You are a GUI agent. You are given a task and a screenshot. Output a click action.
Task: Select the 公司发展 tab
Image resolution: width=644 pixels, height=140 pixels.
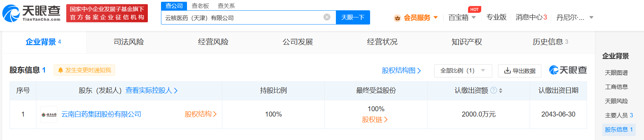pyautogui.click(x=298, y=42)
